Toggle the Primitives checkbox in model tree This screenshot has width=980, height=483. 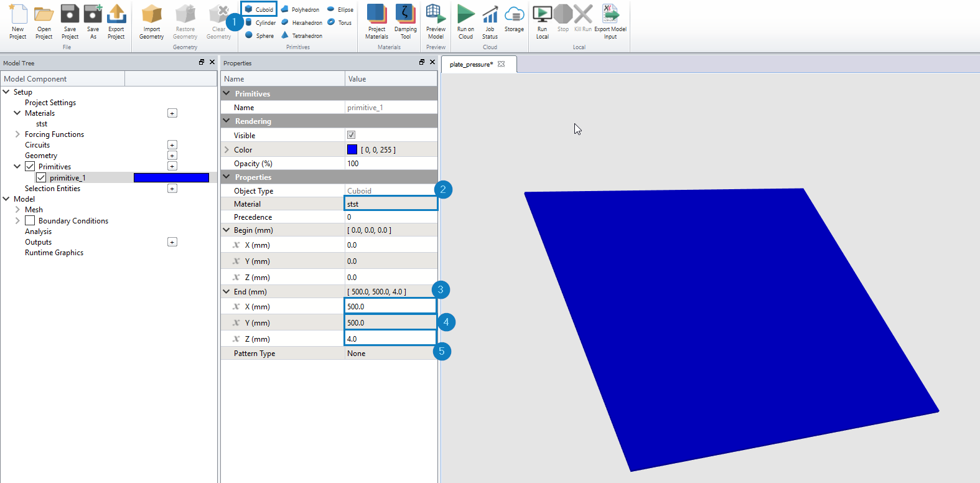tap(30, 166)
